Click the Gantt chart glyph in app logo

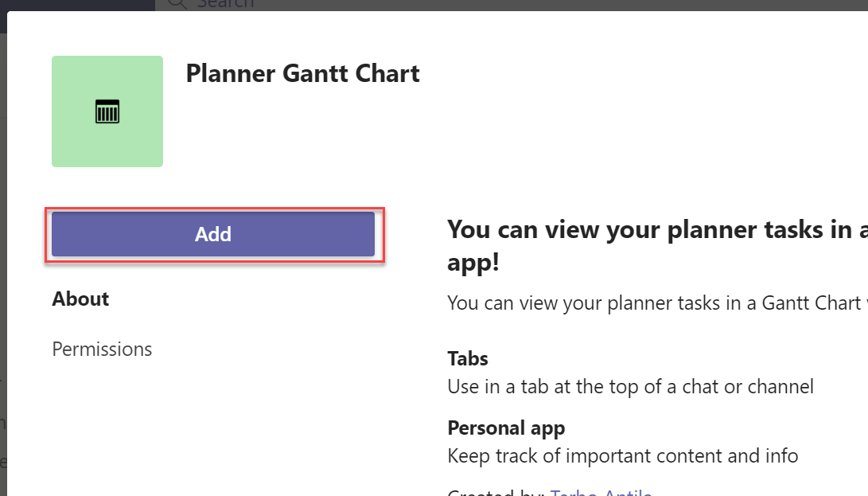point(107,111)
